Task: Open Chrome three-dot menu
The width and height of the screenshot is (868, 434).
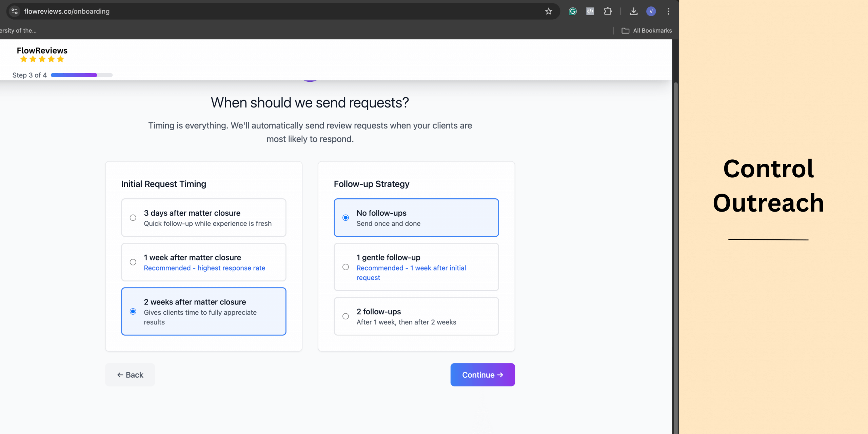Action: 668,11
